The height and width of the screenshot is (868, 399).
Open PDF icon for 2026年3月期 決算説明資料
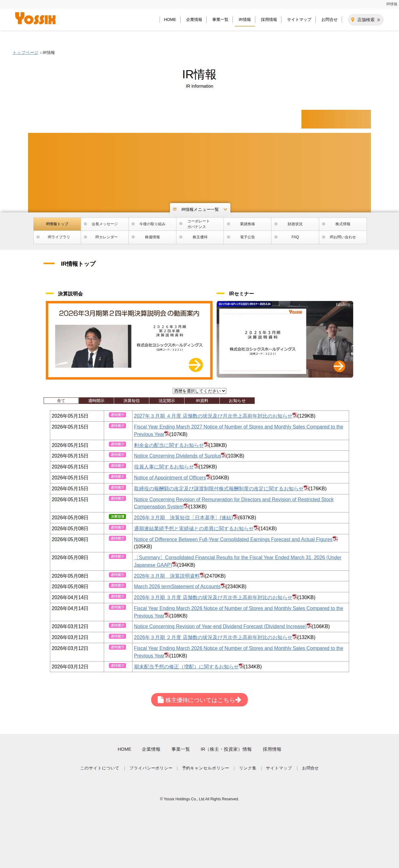[x=202, y=575]
